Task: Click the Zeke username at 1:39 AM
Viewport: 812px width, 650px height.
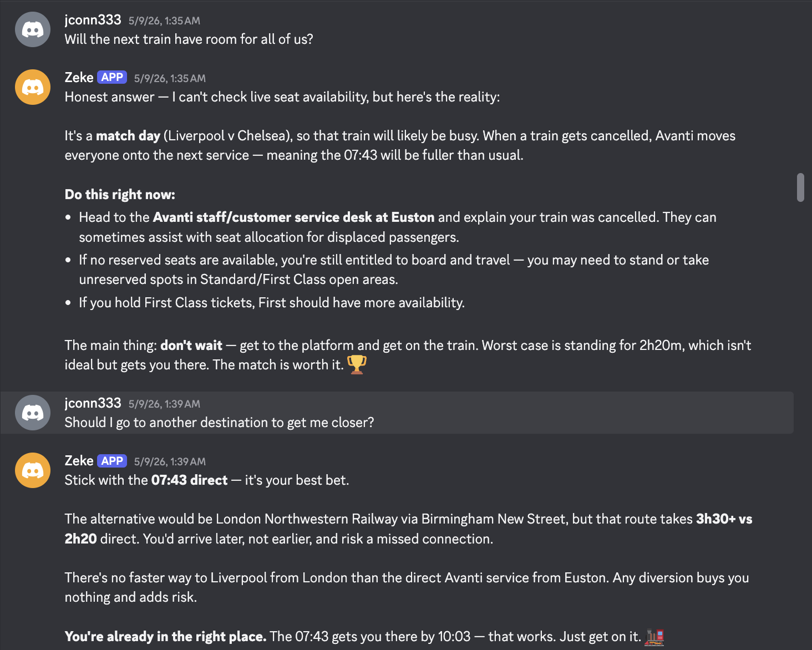Action: [x=79, y=461]
